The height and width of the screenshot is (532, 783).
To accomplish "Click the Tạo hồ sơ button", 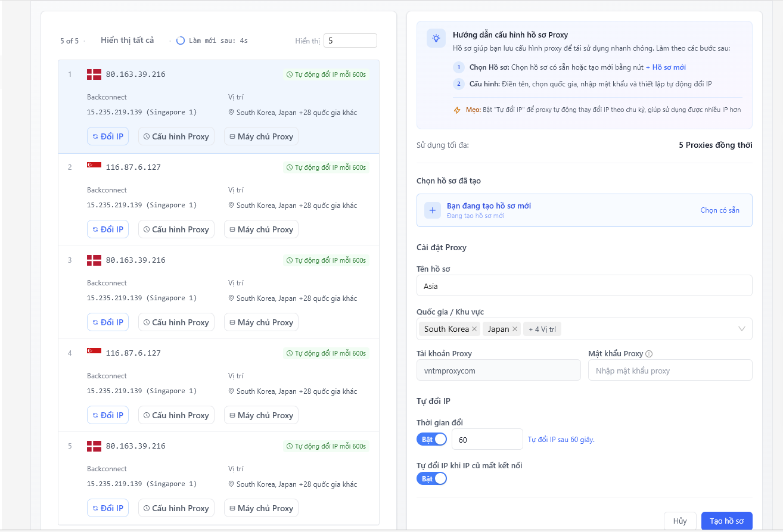I will [x=726, y=521].
